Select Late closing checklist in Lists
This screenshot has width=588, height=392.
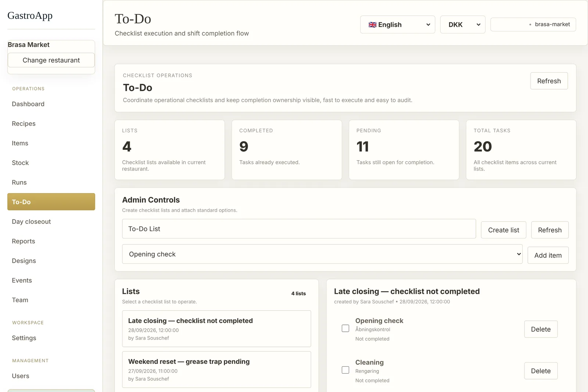pyautogui.click(x=216, y=329)
